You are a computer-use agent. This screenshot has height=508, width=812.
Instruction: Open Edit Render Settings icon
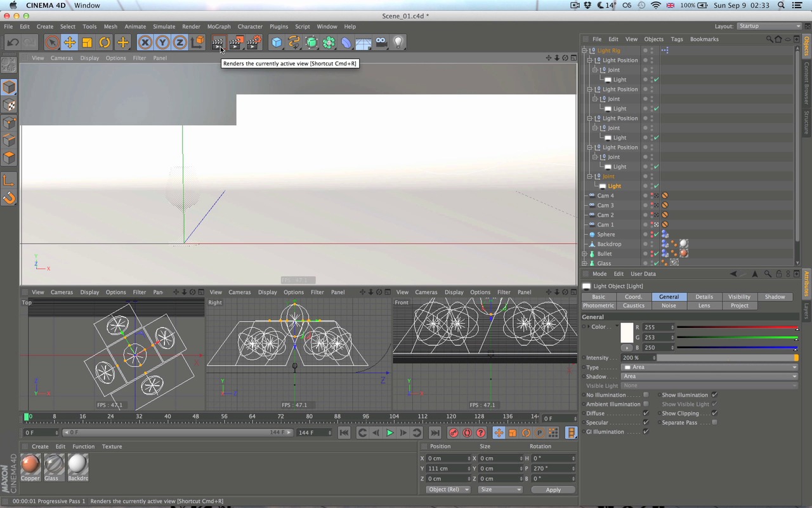click(x=254, y=43)
